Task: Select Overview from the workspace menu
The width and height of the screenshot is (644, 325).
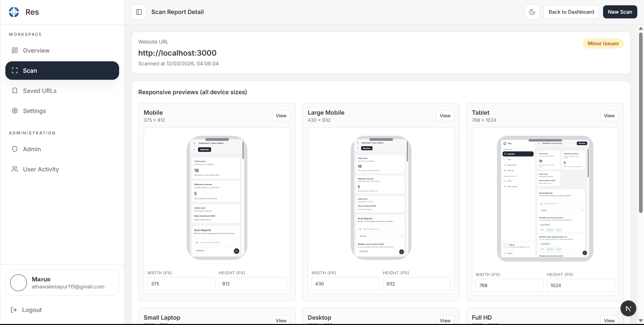Action: pos(36,50)
